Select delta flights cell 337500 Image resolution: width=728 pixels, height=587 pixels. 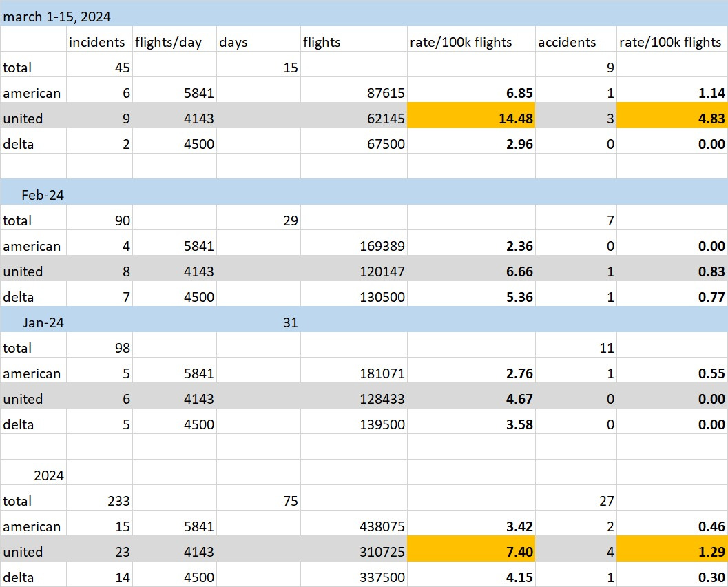click(354, 575)
